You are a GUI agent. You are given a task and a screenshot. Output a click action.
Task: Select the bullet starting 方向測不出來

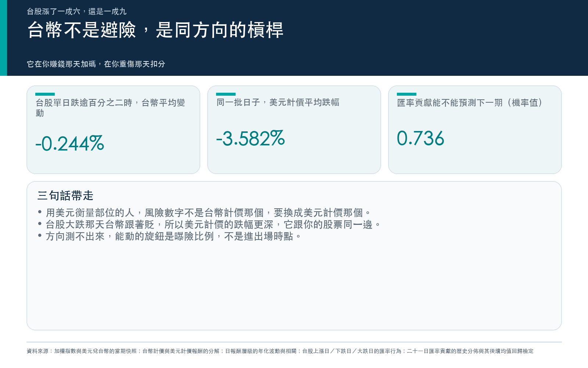click(169, 236)
